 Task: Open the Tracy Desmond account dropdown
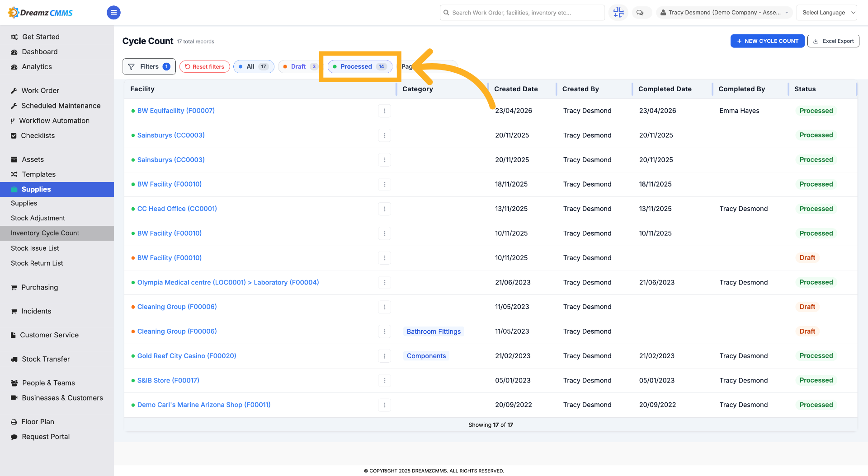(725, 13)
